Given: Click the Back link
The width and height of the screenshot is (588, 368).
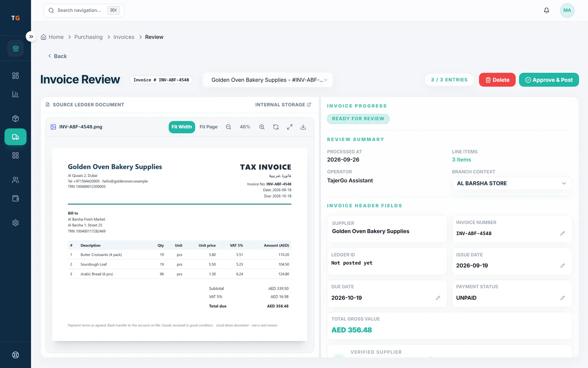Looking at the screenshot, I should click(57, 56).
